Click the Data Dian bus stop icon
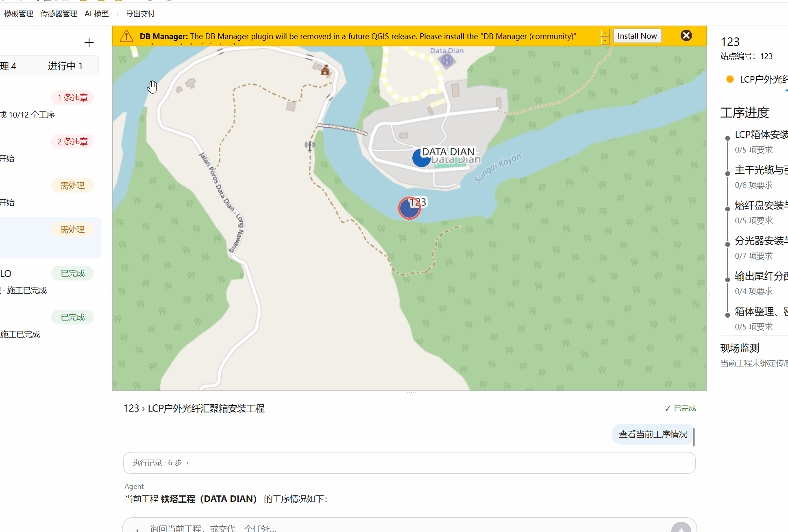Image resolution: width=788 pixels, height=532 pixels. coord(447,61)
